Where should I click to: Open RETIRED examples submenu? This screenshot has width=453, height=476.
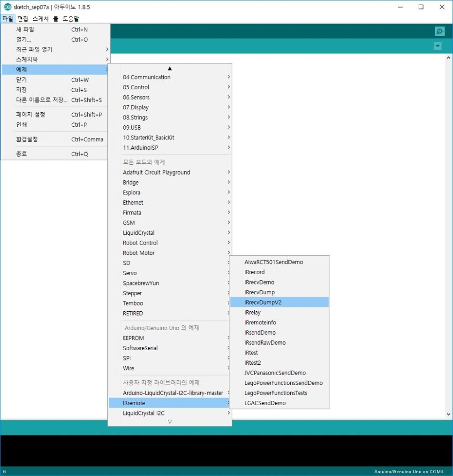169,313
